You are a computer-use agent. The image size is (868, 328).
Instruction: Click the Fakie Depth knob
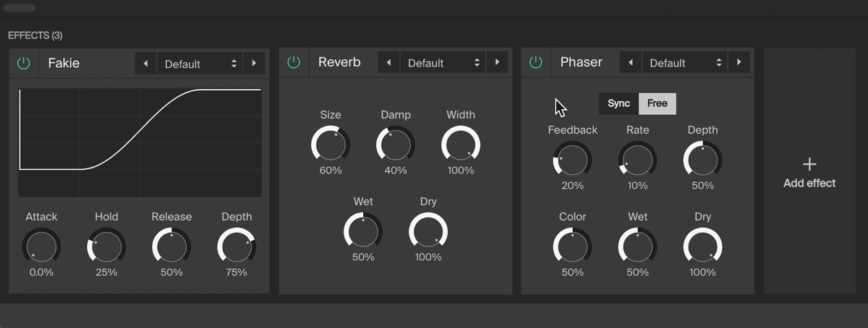[x=237, y=247]
